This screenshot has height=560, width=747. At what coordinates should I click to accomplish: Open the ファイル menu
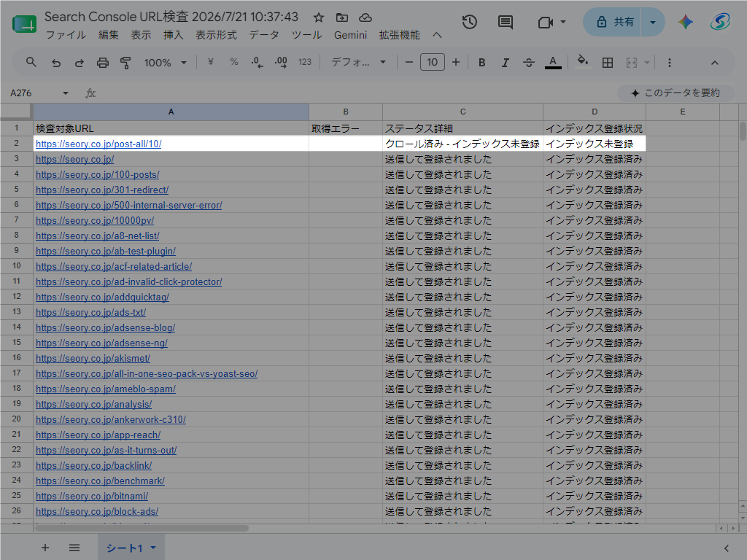click(x=66, y=35)
